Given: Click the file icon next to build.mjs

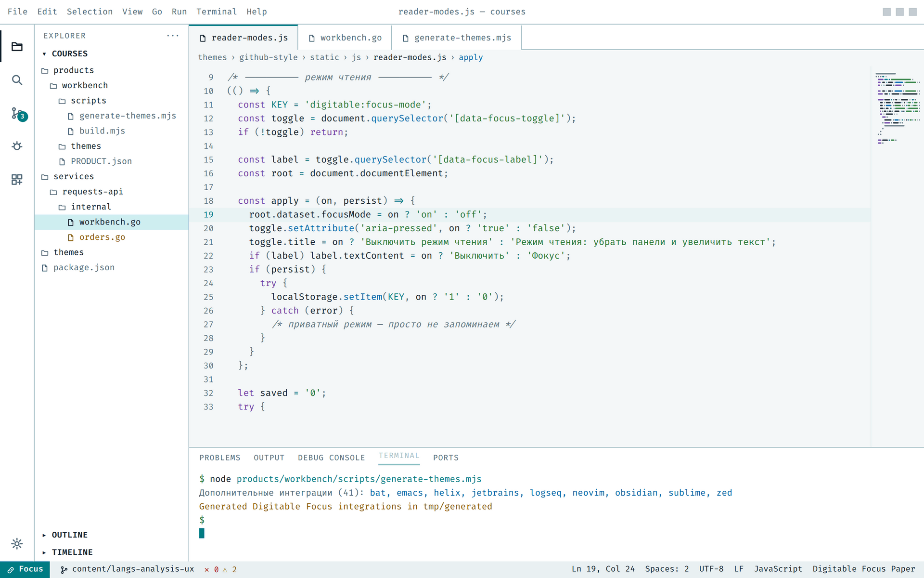Looking at the screenshot, I should click(71, 131).
